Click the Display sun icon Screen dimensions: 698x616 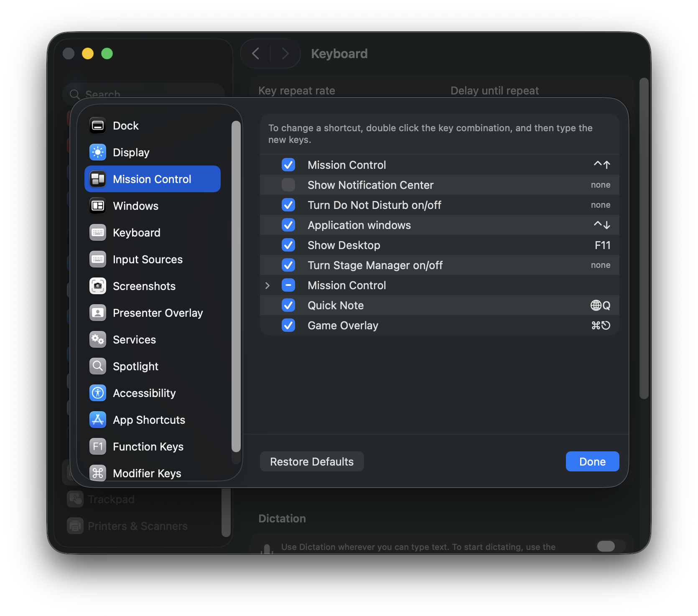point(98,153)
